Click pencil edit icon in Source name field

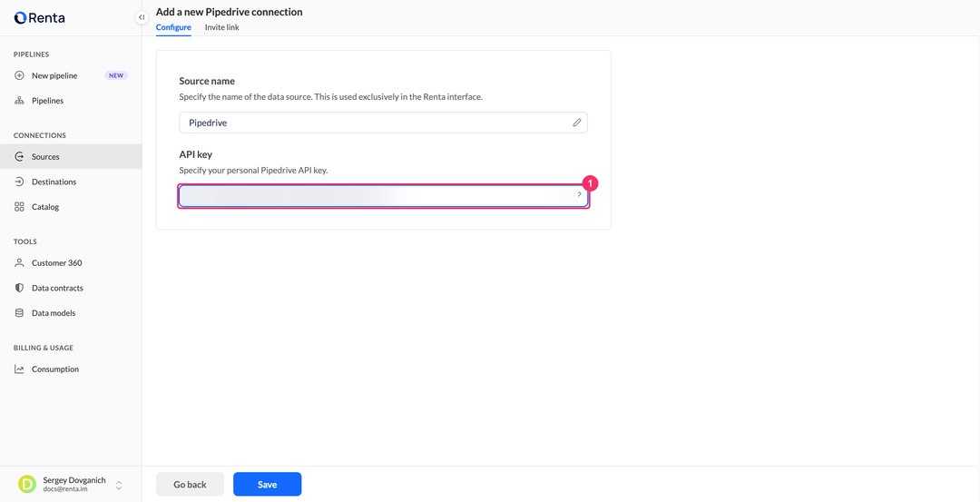tap(577, 123)
